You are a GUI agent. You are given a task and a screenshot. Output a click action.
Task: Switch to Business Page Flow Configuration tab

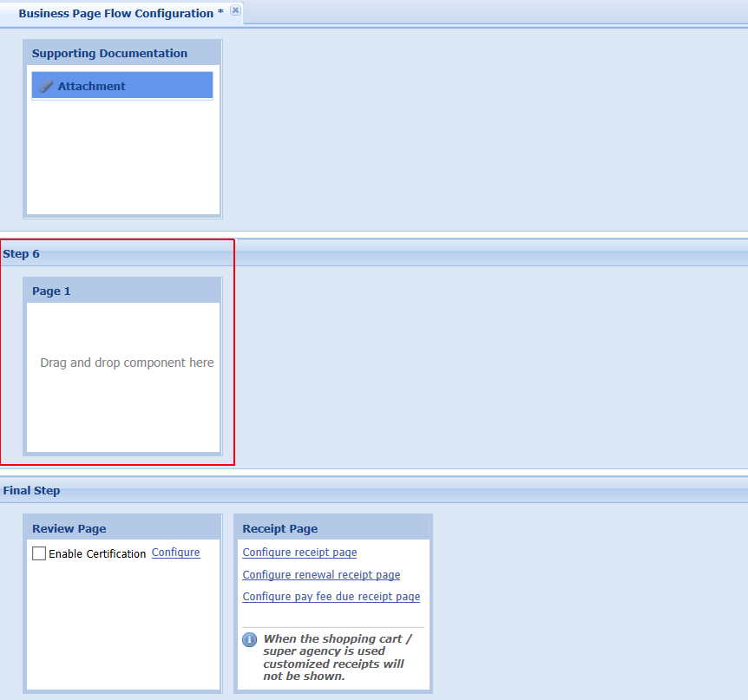(x=115, y=13)
